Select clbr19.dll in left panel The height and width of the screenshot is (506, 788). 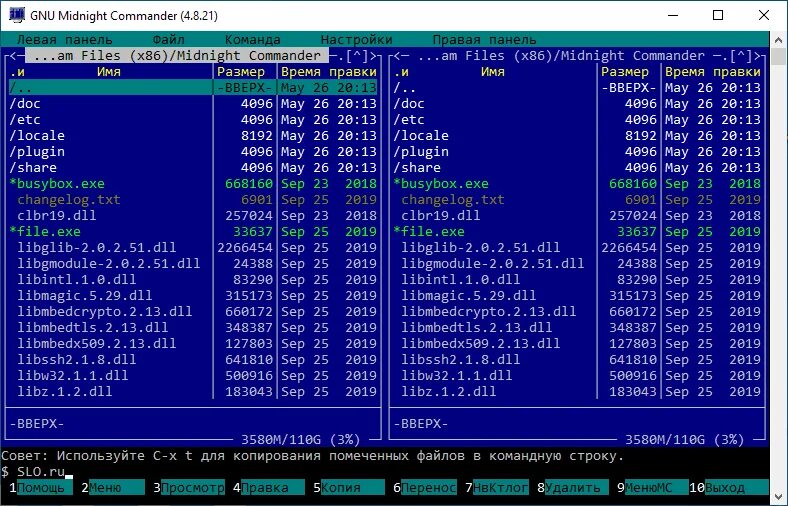193,216
